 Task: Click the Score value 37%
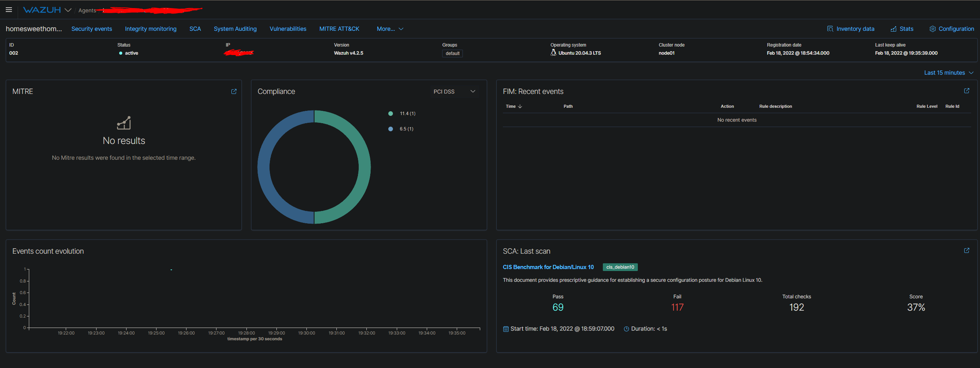coord(916,307)
